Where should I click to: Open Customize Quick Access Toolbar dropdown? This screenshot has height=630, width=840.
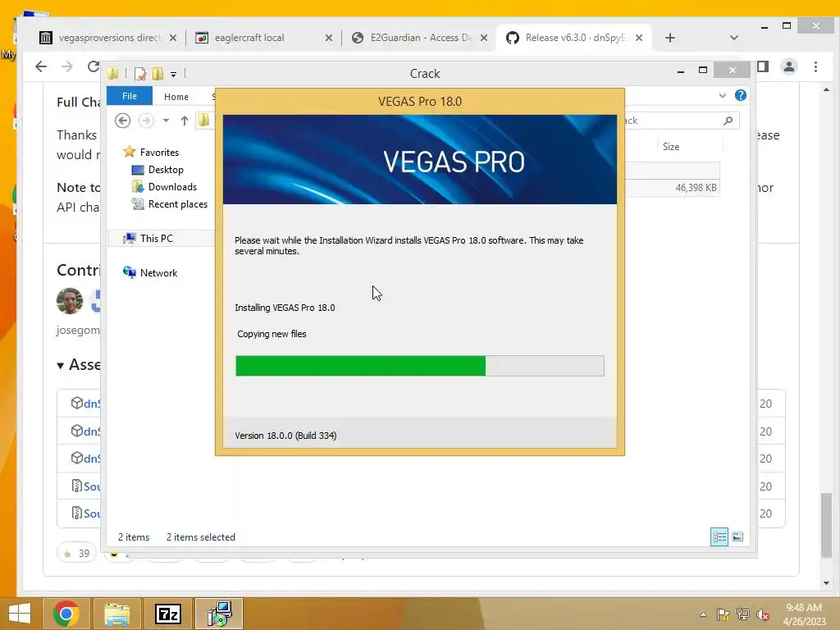[174, 74]
